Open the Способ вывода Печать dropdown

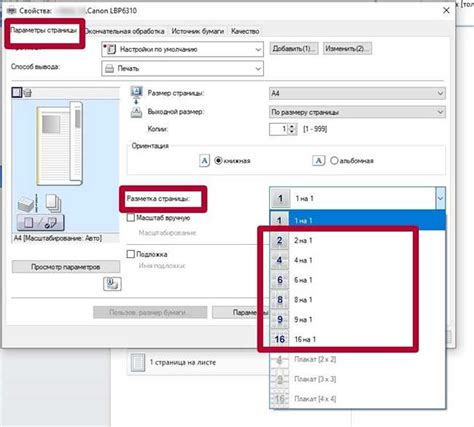point(182,69)
